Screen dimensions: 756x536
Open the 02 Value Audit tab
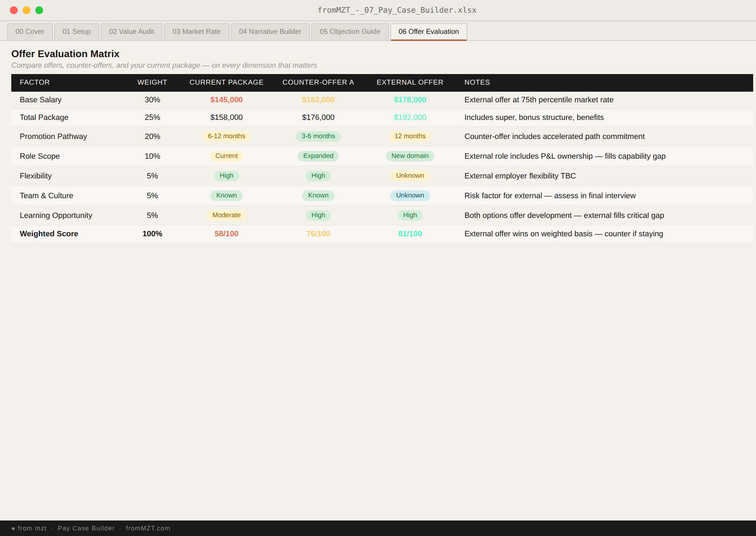pos(132,32)
